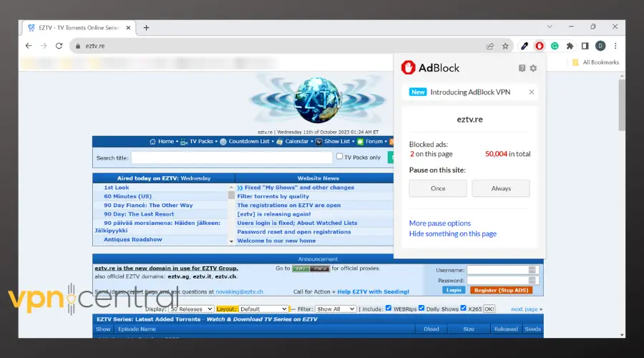Close the EZTV browser tab

coord(128,27)
